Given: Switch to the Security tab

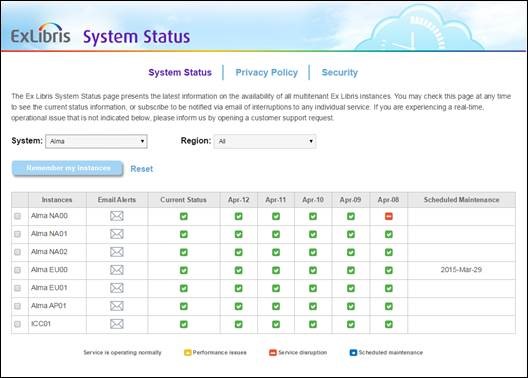Looking at the screenshot, I should pyautogui.click(x=340, y=72).
